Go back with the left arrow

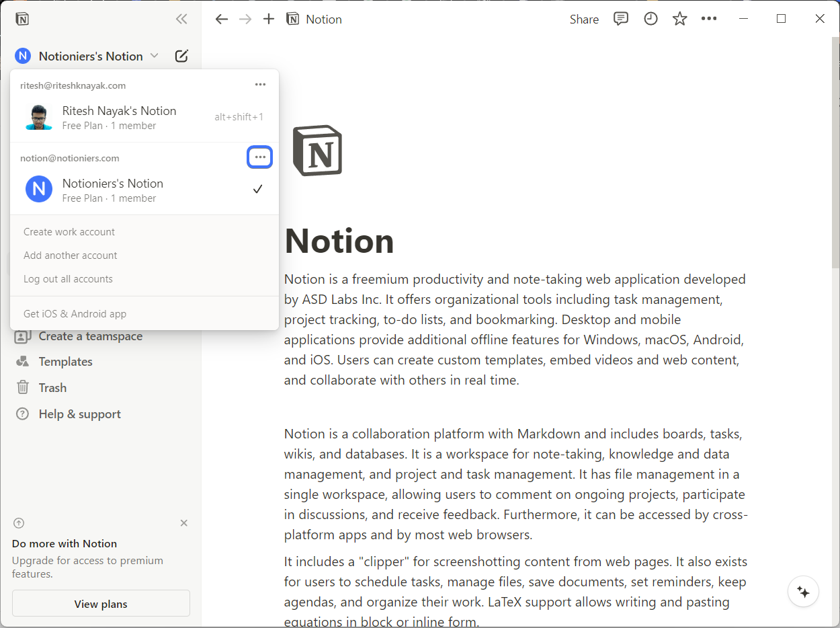[222, 19]
